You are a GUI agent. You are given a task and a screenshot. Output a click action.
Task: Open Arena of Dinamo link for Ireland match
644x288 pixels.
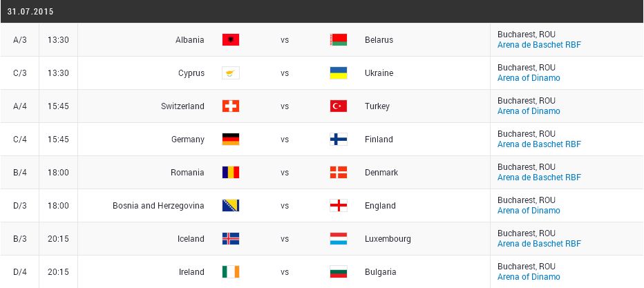click(x=529, y=277)
